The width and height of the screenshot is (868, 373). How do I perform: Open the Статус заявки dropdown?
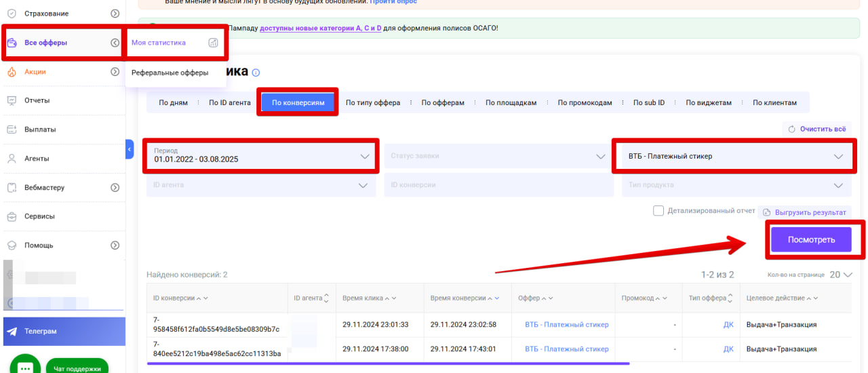[x=498, y=156]
